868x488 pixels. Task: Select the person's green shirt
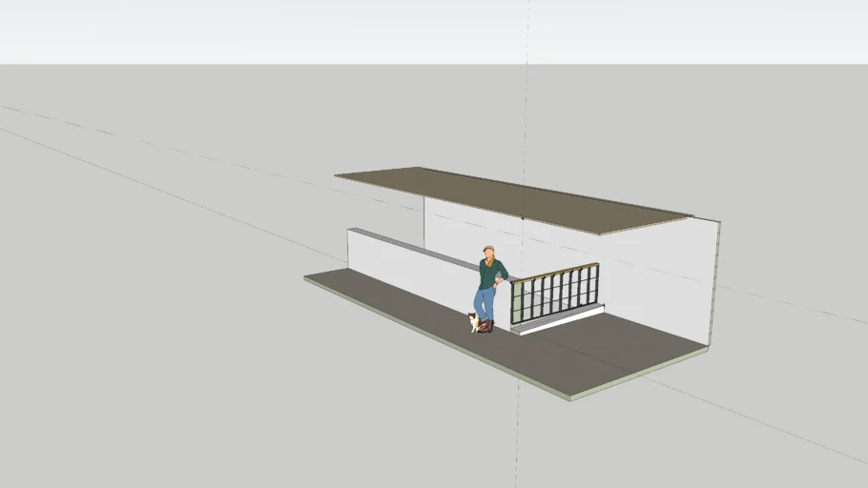click(490, 274)
